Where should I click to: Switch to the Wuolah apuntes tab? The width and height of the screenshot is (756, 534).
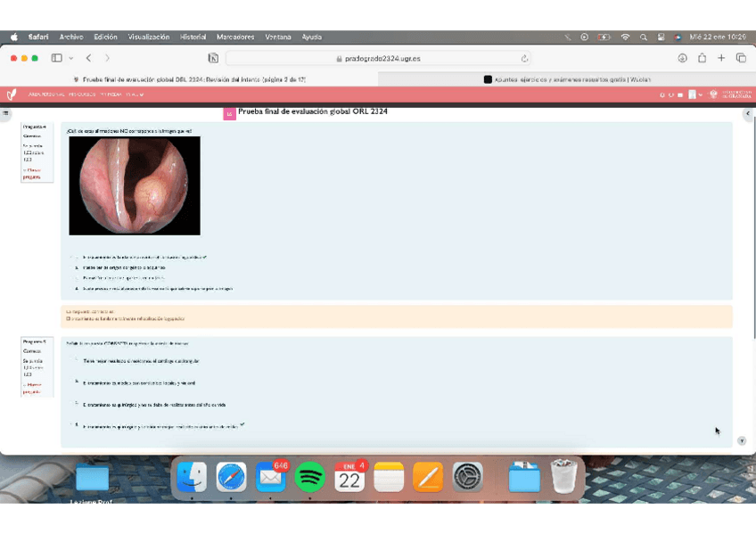tap(566, 79)
